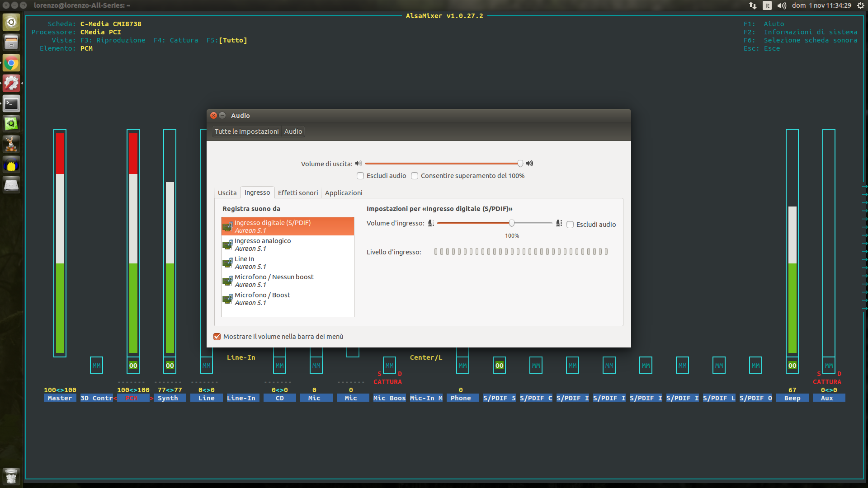Open the Terminal launcher icon
The image size is (868, 488).
11,103
